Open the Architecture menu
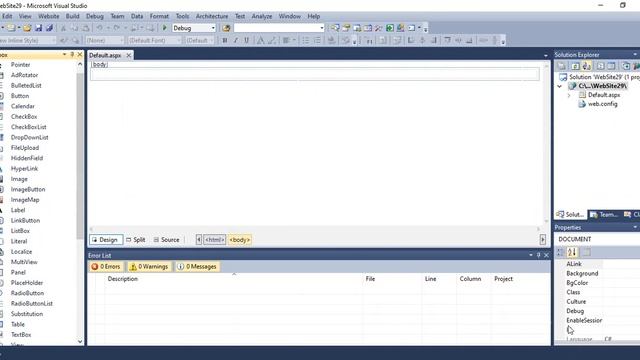This screenshot has width=640, height=360. (212, 16)
